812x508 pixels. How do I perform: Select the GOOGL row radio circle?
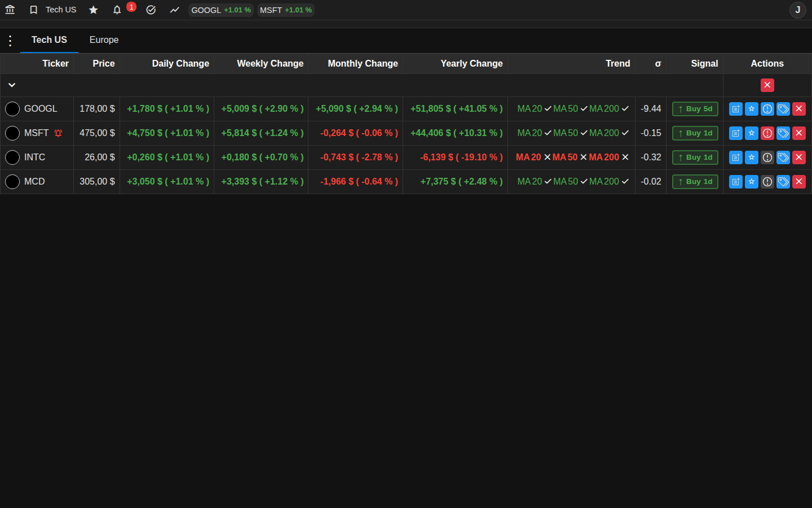click(12, 109)
